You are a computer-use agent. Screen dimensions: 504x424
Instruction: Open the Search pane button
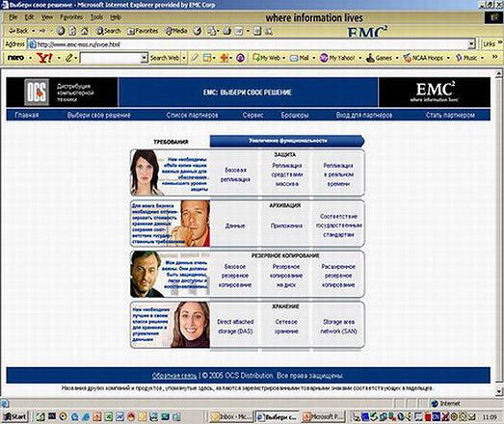pos(109,31)
